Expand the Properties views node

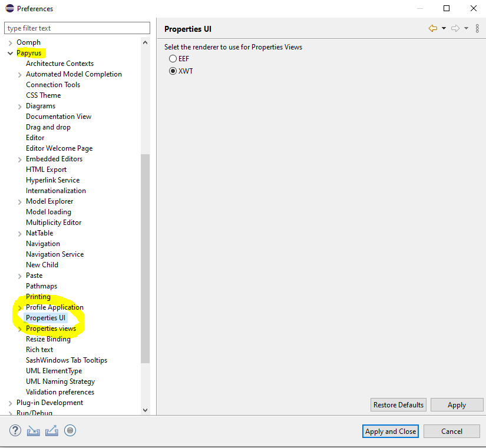click(x=19, y=329)
